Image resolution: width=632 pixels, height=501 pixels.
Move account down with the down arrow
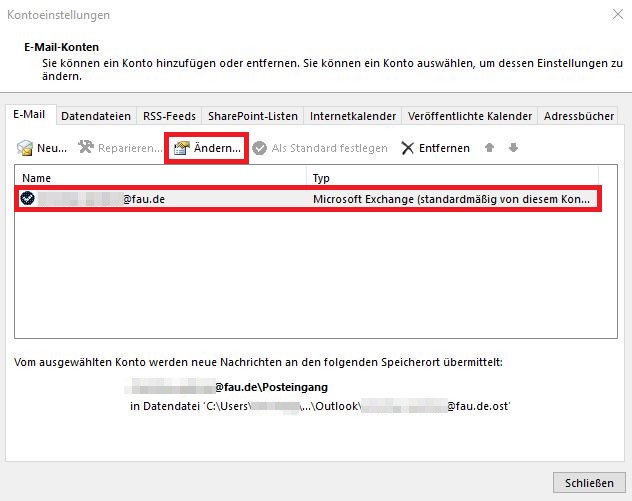(513, 148)
